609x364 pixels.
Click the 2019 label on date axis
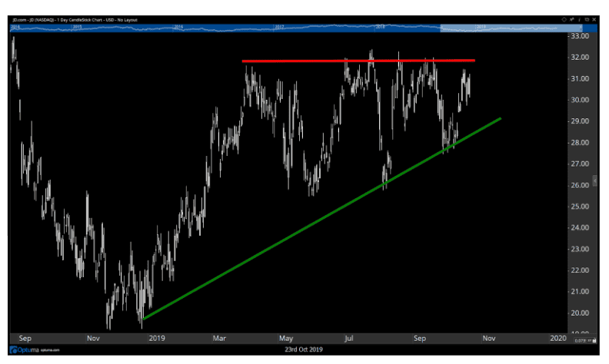click(157, 339)
